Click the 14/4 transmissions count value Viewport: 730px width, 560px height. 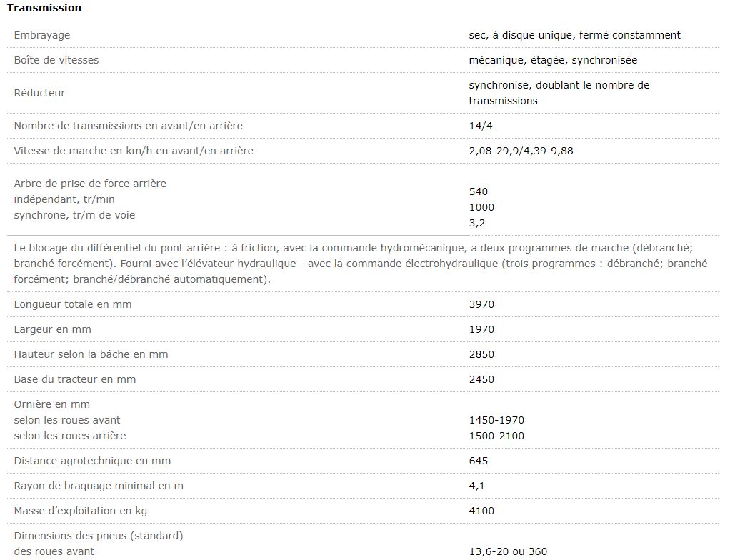481,126
